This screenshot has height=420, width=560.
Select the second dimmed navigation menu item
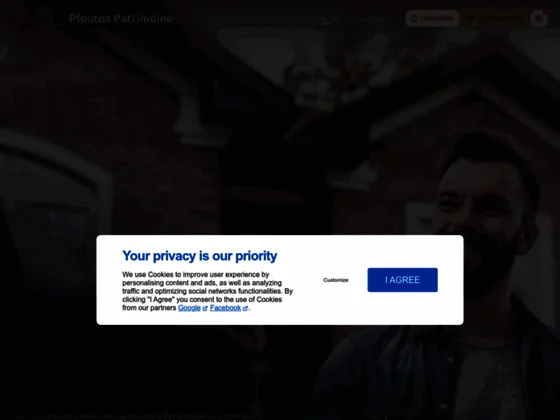point(371,18)
